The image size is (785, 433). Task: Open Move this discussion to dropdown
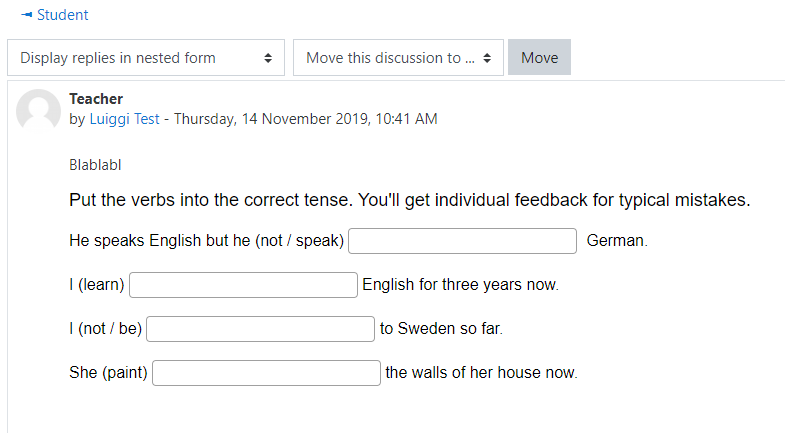click(398, 58)
